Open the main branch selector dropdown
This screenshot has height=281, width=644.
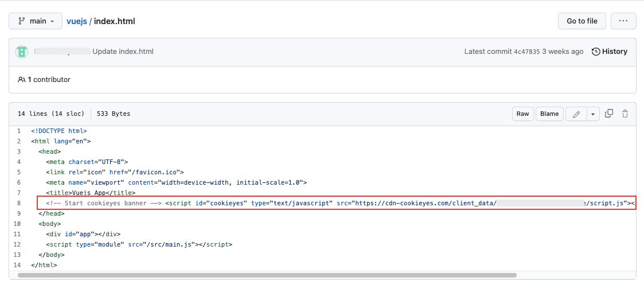pyautogui.click(x=36, y=21)
